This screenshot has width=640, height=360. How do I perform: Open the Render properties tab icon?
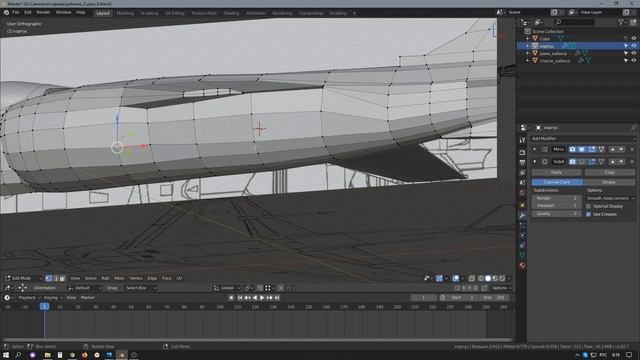pyautogui.click(x=522, y=152)
